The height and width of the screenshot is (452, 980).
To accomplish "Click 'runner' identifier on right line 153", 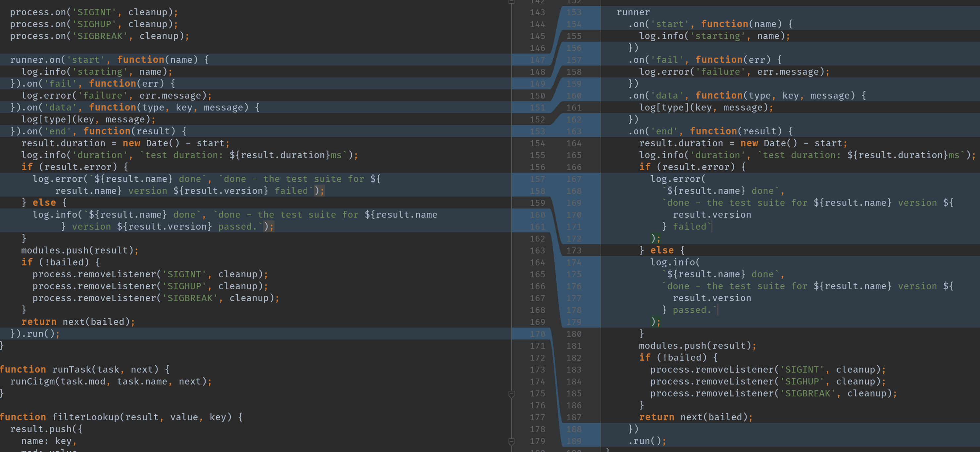I will (x=633, y=13).
